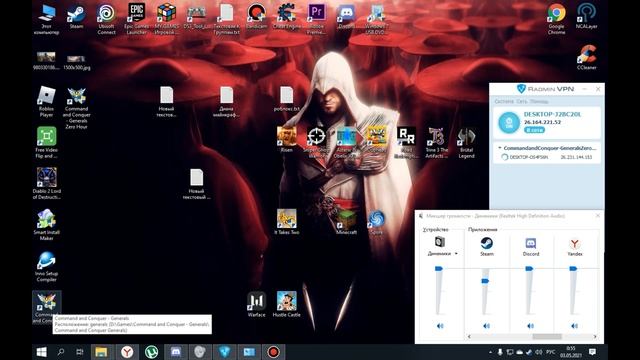Open the notification center
The height and width of the screenshot is (360, 640).
[592, 352]
